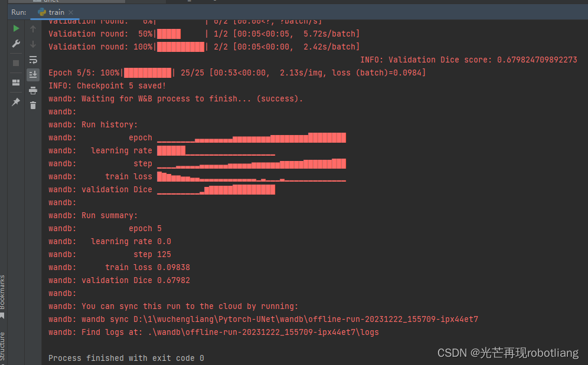Click 'Process finished with exit code 0'
The height and width of the screenshot is (365, 588).
pos(126,359)
